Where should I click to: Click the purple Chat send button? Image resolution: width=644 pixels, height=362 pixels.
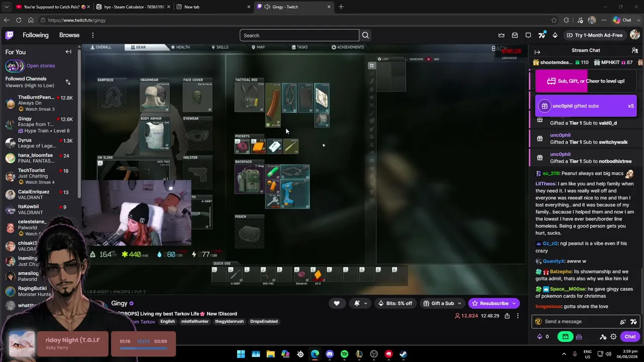(x=630, y=336)
